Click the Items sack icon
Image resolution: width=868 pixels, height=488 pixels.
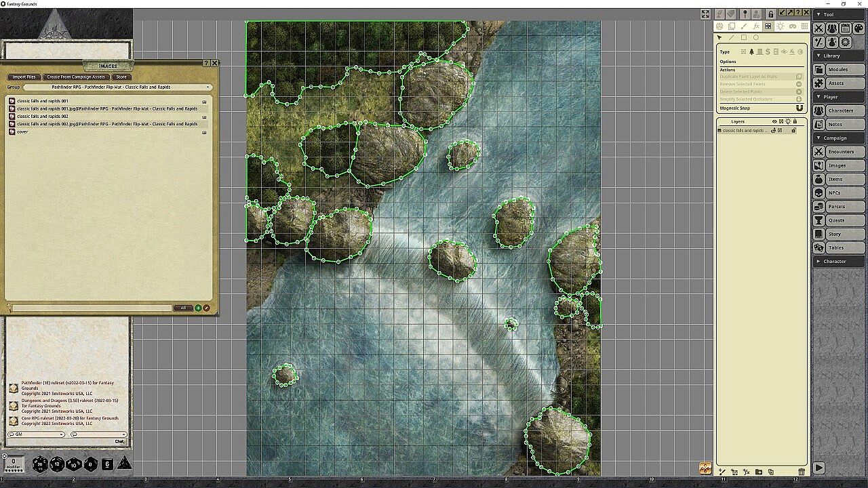[x=819, y=179]
